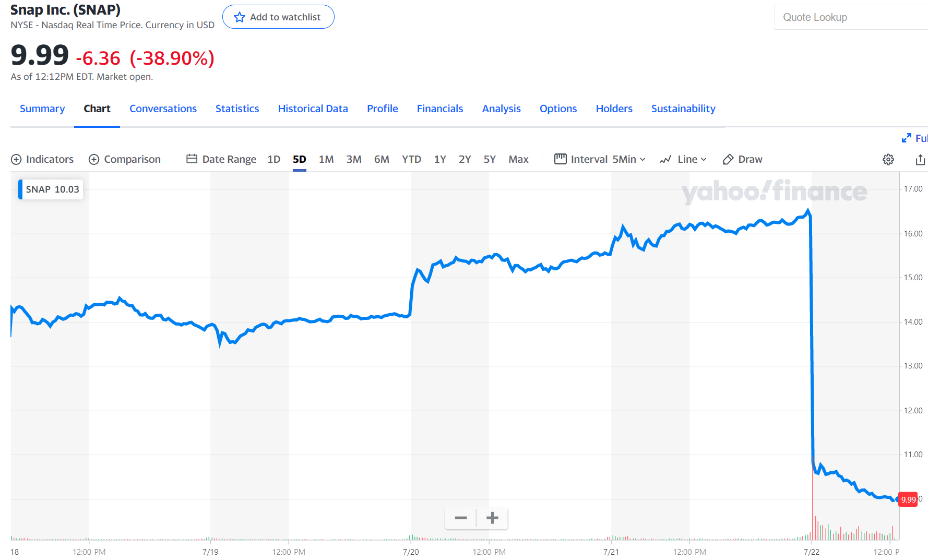Open the Chart tab
The width and height of the screenshot is (928, 560).
pyautogui.click(x=97, y=109)
